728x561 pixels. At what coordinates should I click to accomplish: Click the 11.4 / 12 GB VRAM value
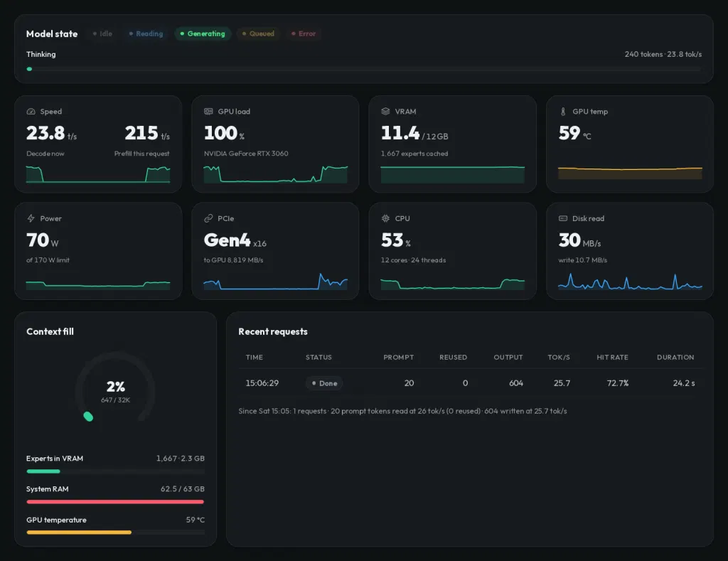coord(414,133)
